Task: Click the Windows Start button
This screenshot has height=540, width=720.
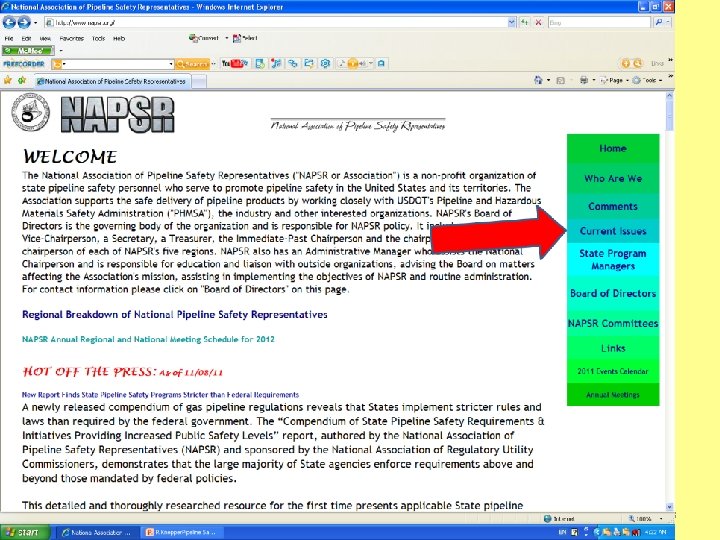Action: click(x=24, y=532)
